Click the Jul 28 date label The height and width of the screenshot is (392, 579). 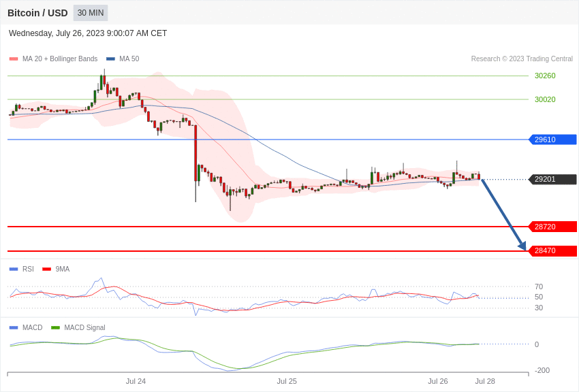coord(485,381)
